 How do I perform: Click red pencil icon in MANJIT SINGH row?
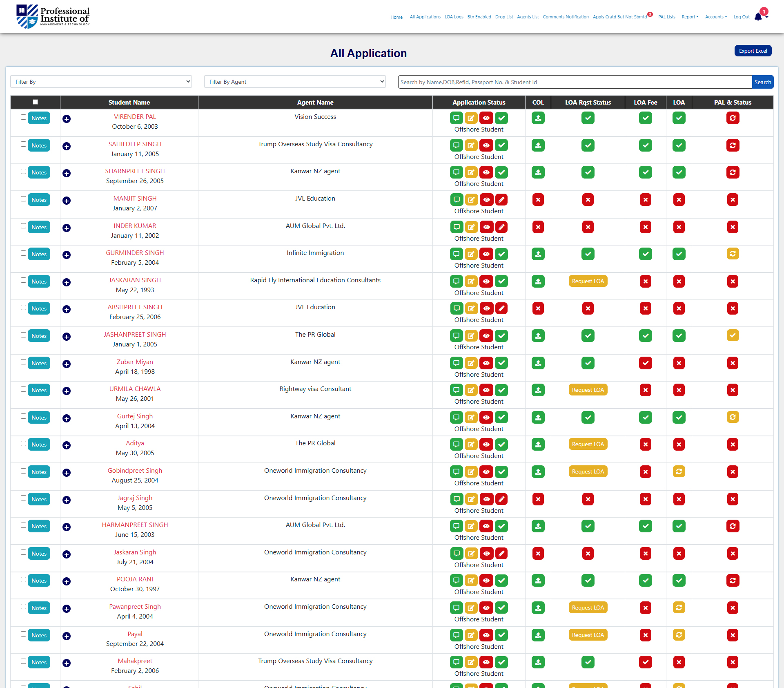tap(501, 200)
